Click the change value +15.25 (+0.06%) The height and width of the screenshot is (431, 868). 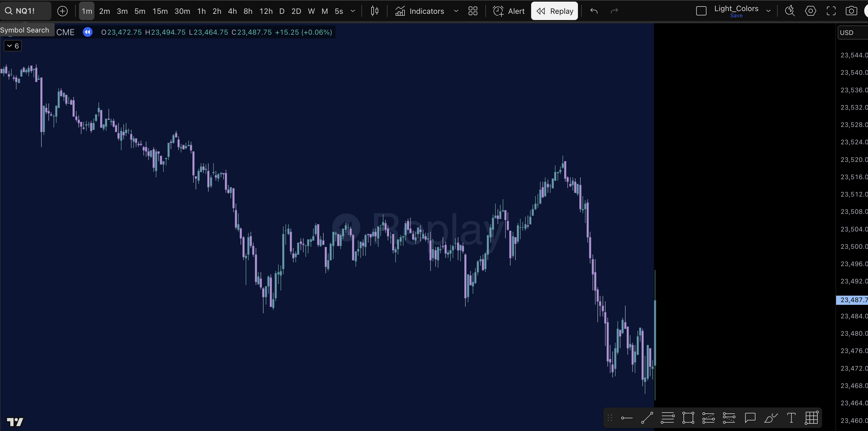click(x=304, y=32)
